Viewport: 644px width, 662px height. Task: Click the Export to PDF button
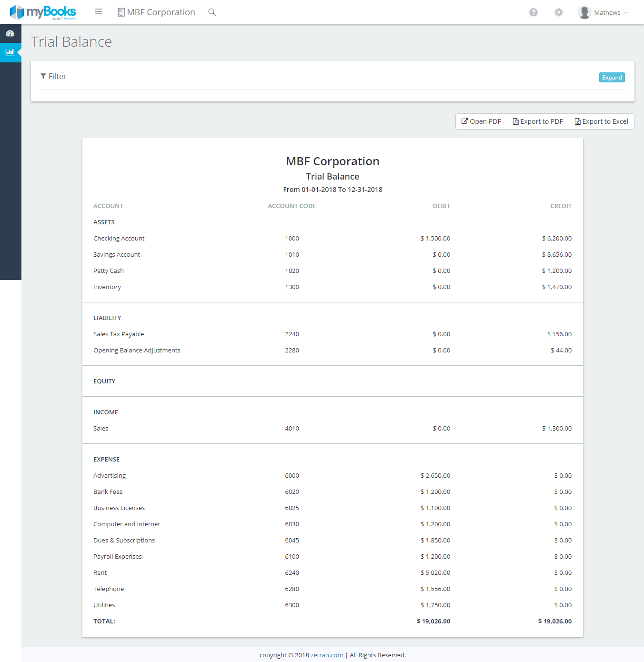coord(538,121)
